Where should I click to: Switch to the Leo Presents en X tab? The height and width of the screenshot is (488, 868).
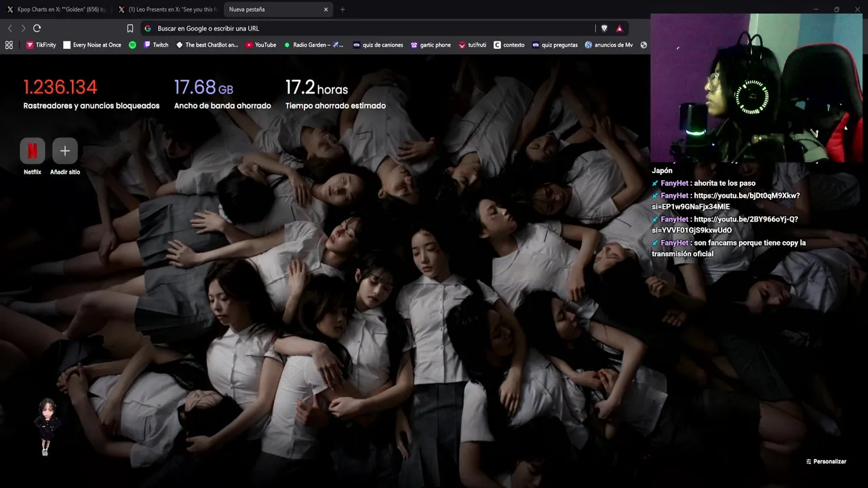[167, 9]
